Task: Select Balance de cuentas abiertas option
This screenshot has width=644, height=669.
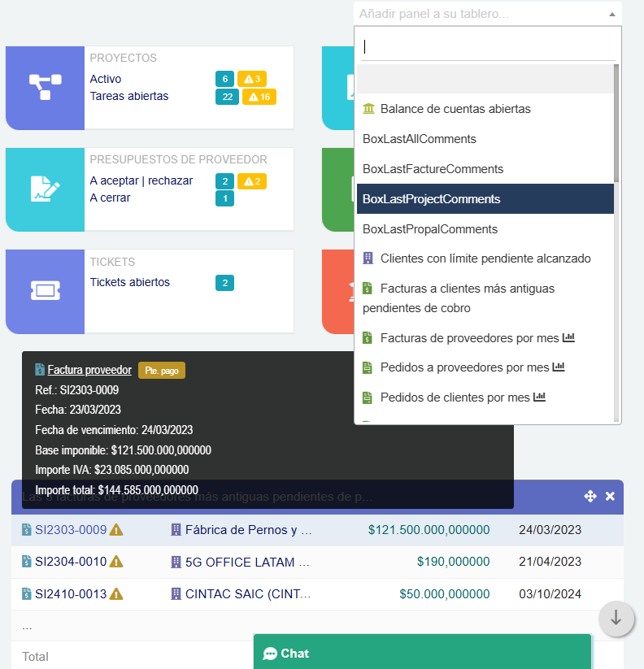Action: 485,109
